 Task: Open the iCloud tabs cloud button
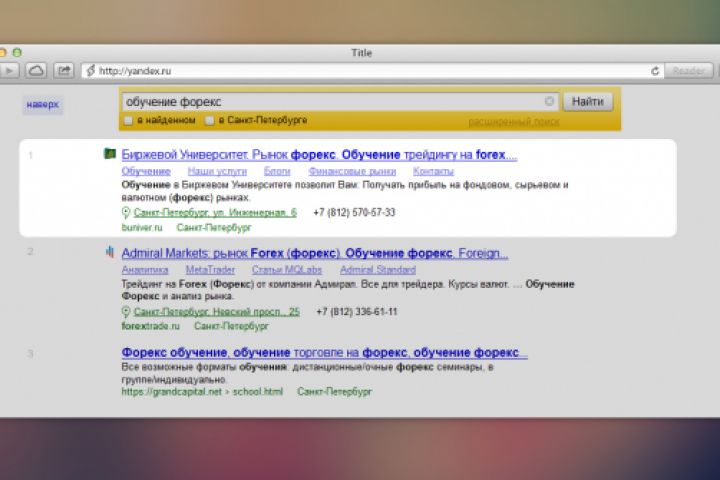pyautogui.click(x=36, y=71)
